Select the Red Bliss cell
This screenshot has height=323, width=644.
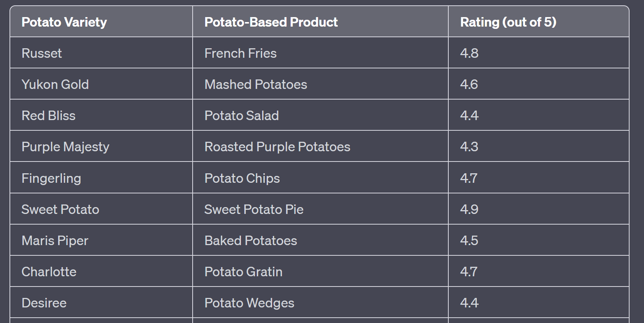pos(49,116)
